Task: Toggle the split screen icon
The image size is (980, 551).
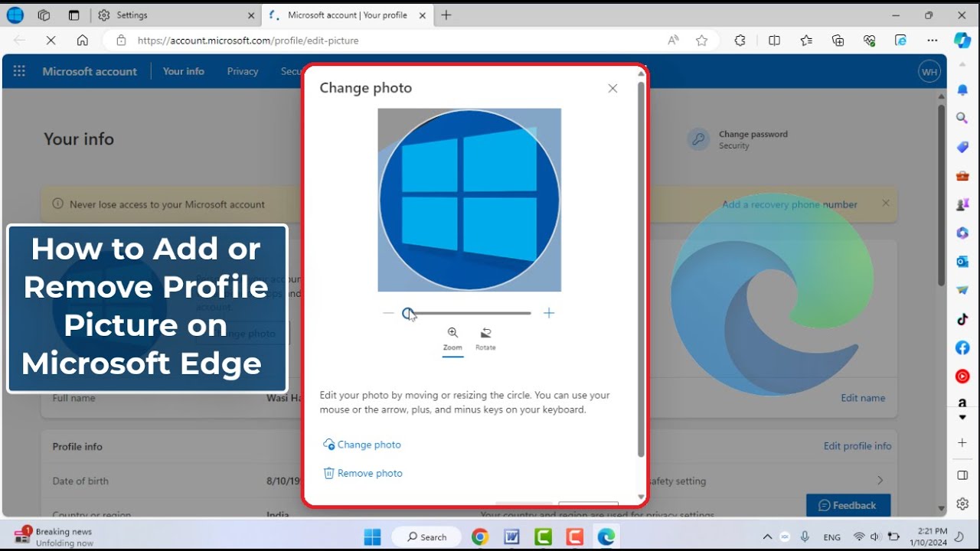Action: click(774, 41)
